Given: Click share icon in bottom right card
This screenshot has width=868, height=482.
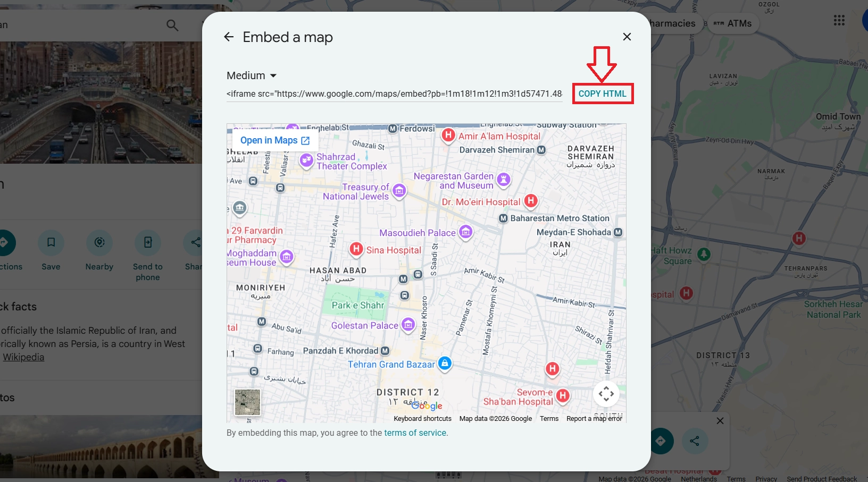Looking at the screenshot, I should click(695, 441).
